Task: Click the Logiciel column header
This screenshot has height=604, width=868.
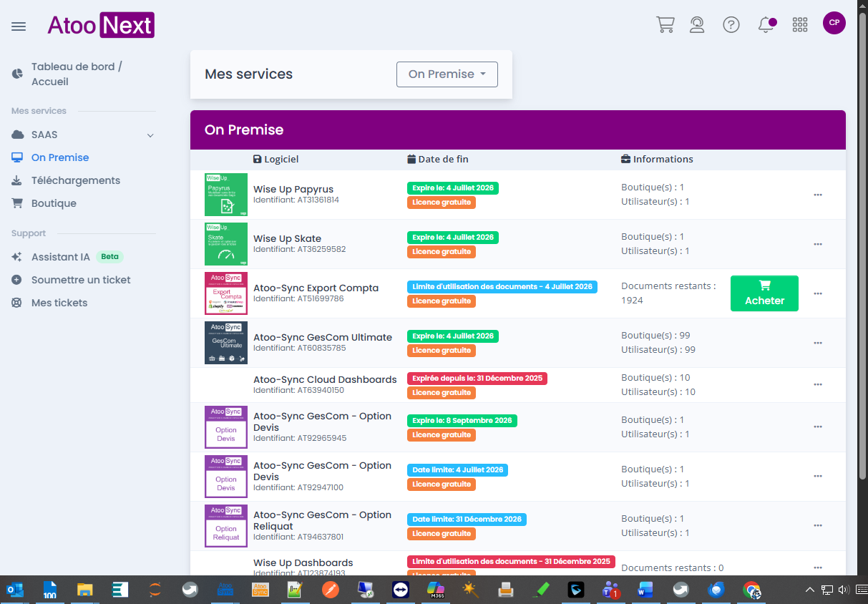Action: pos(276,159)
